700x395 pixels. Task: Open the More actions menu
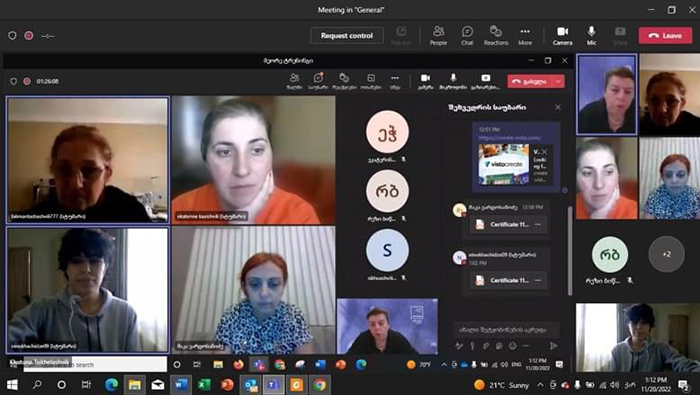pyautogui.click(x=525, y=35)
